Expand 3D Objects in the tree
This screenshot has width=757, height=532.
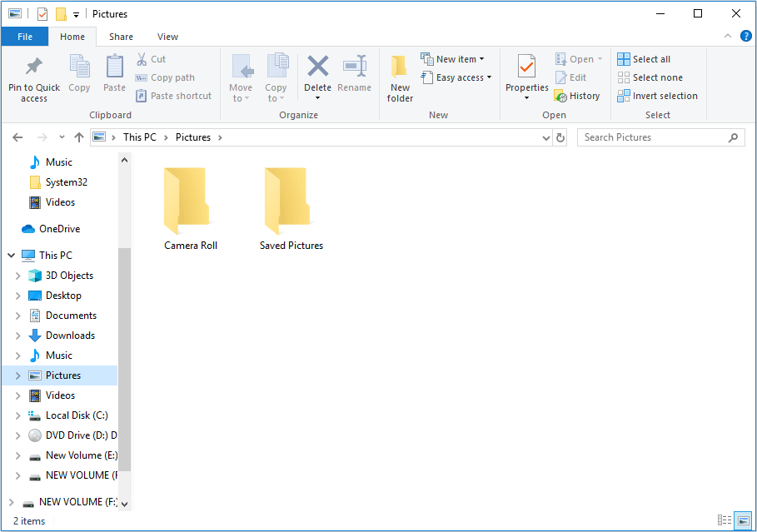pyautogui.click(x=17, y=276)
